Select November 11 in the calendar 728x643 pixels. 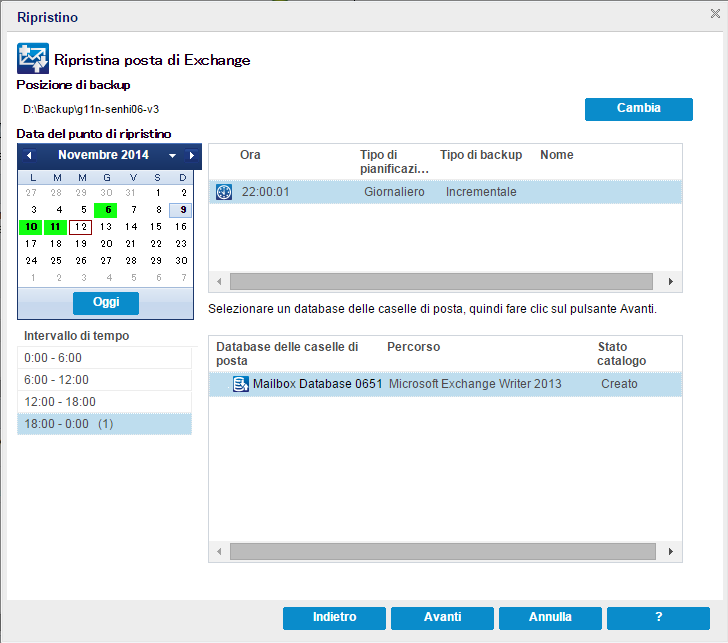pos(56,227)
